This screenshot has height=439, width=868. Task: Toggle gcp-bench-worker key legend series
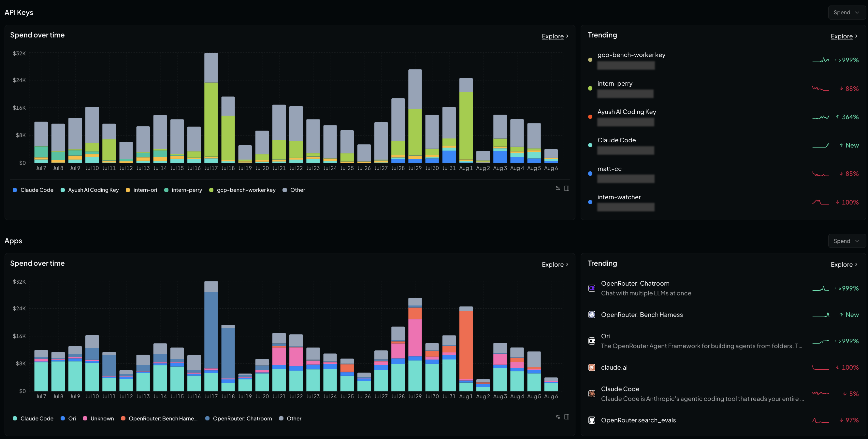click(x=243, y=190)
